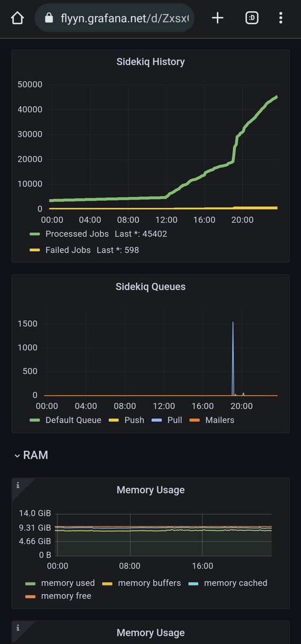
Task: Click the 1500 y-axis label
Action: click(x=27, y=324)
